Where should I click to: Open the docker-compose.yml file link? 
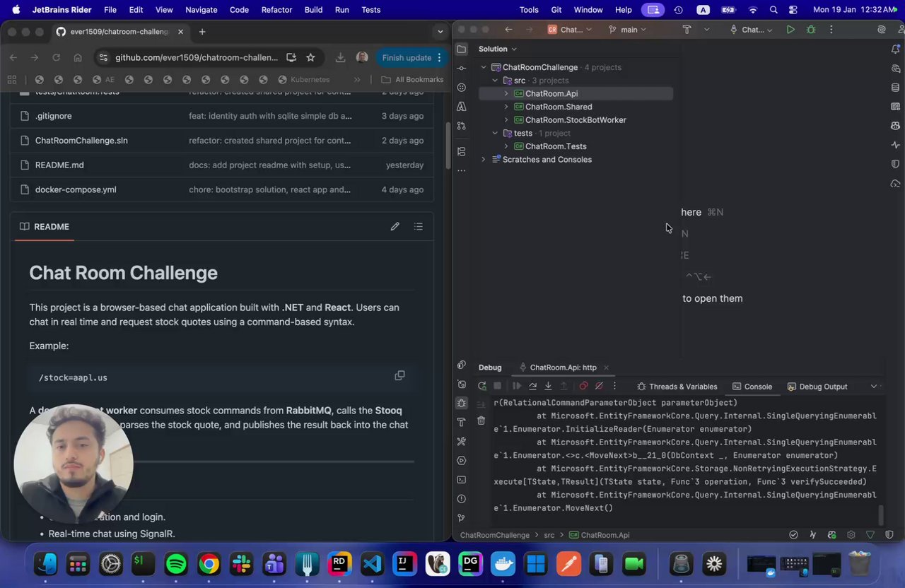pyautogui.click(x=76, y=189)
